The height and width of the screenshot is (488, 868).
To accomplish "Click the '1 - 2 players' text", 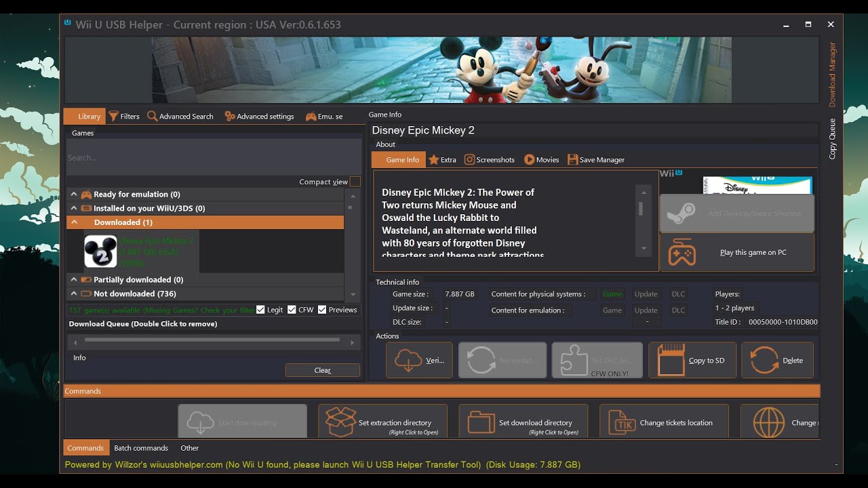I will (x=734, y=308).
